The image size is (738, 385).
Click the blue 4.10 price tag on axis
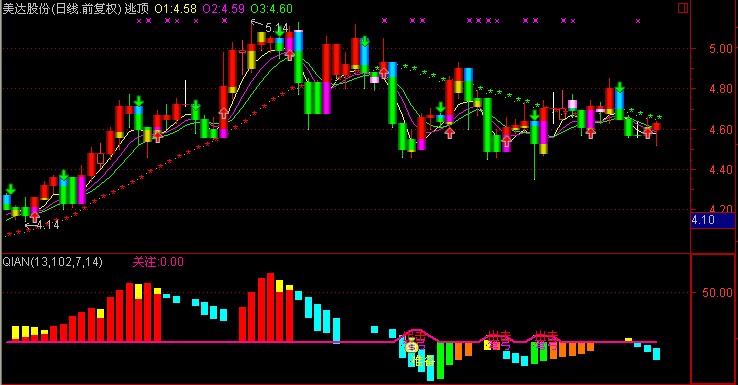(712, 220)
